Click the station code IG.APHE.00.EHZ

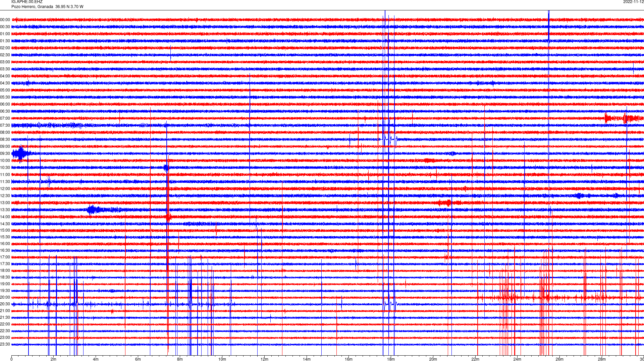tap(27, 2)
